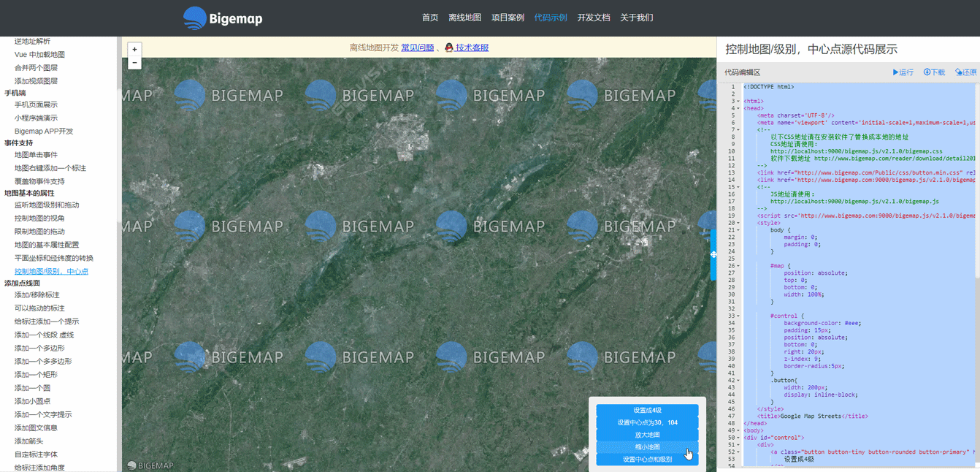Open the 技术客服 link text
This screenshot has width=980, height=472.
click(472, 47)
